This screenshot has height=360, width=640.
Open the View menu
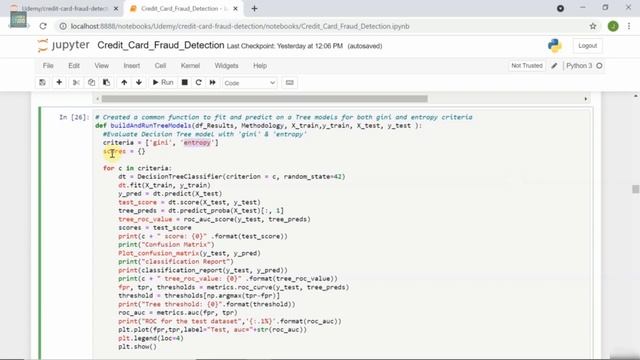point(102,66)
